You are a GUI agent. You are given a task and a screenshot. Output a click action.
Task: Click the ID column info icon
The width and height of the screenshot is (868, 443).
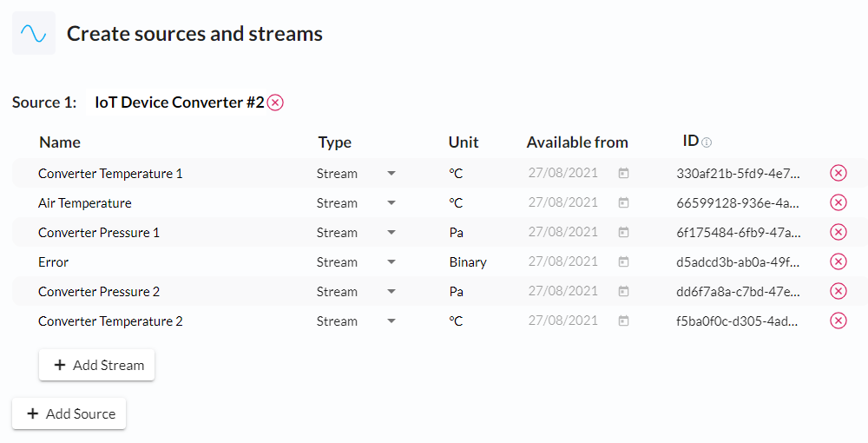pyautogui.click(x=707, y=142)
